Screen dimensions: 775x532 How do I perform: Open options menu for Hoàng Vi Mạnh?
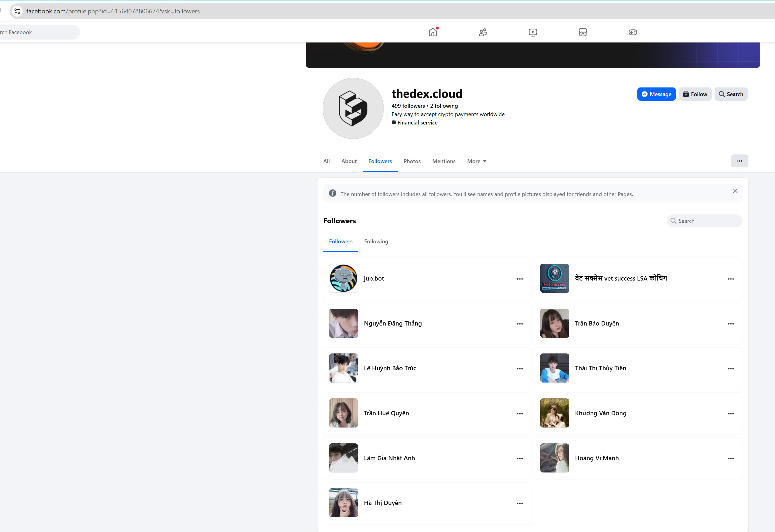(x=731, y=458)
